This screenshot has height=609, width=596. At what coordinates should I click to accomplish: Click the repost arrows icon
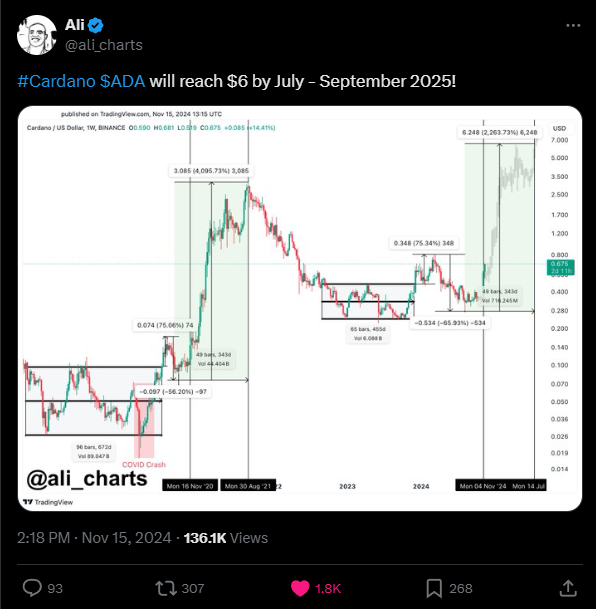click(166, 588)
